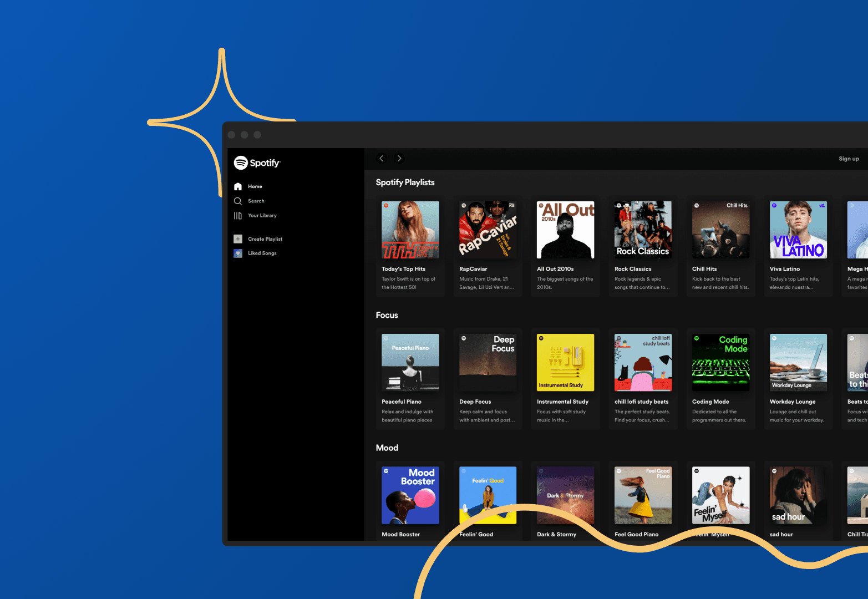Click the Search magnifier icon
Image resolution: width=868 pixels, height=599 pixels.
(x=238, y=201)
